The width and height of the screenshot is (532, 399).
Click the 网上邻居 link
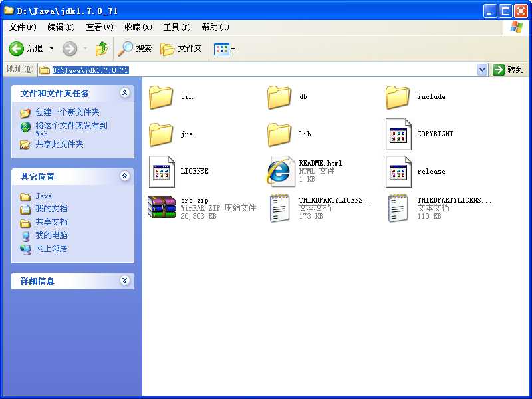click(52, 248)
